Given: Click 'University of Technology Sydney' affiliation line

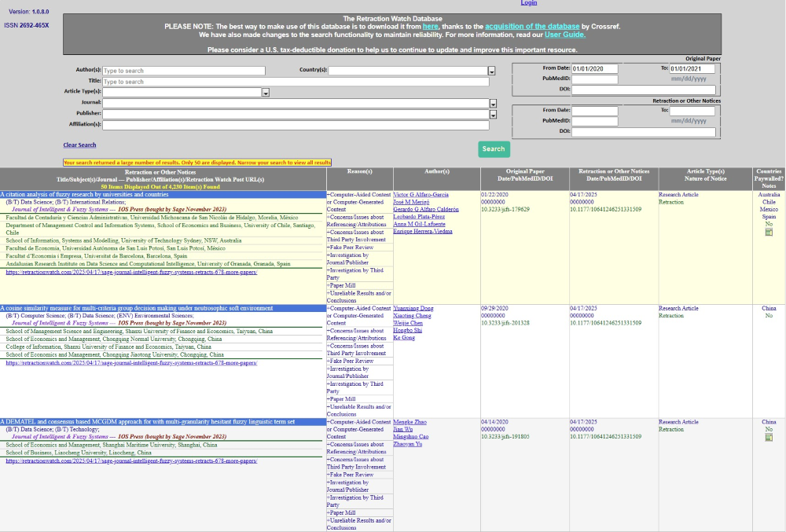Looking at the screenshot, I should click(x=124, y=240).
